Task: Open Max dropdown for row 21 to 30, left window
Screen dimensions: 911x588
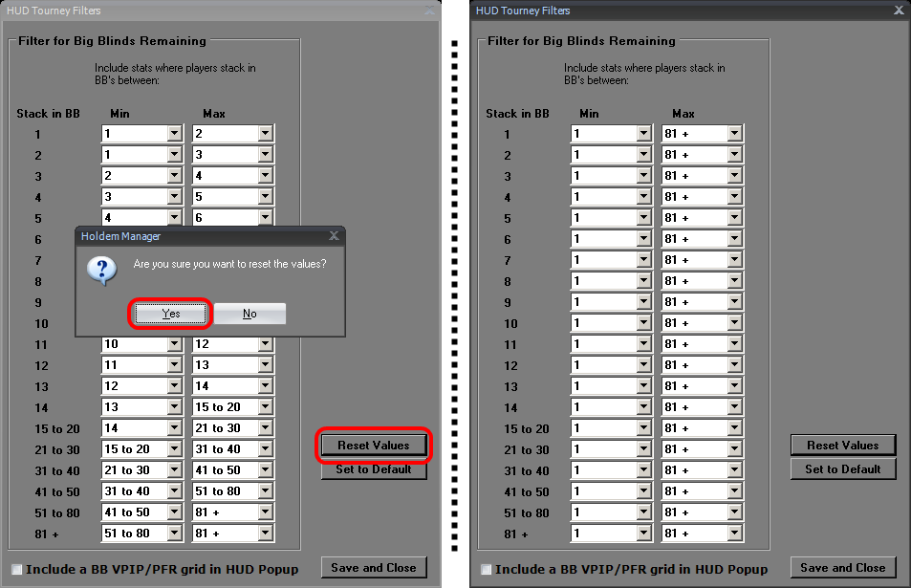Action: (x=266, y=449)
